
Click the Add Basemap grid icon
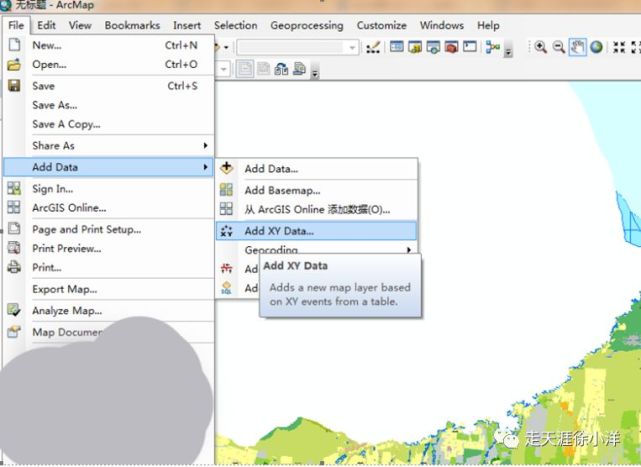click(226, 190)
